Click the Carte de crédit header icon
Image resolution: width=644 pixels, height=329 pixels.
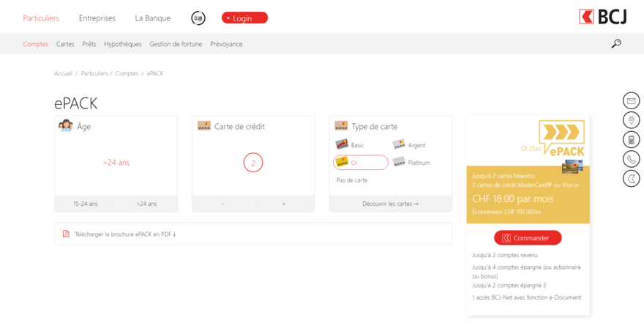click(204, 125)
